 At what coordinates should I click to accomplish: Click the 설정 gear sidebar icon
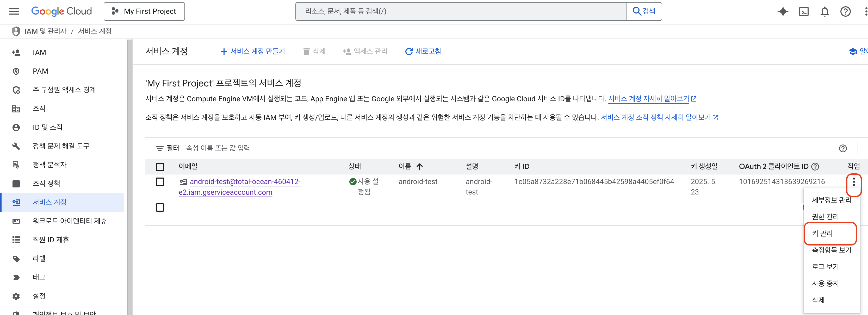[x=16, y=296]
